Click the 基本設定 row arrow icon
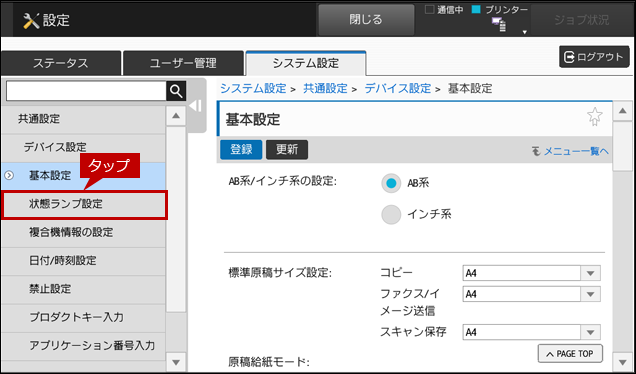636x374 pixels. 9,176
